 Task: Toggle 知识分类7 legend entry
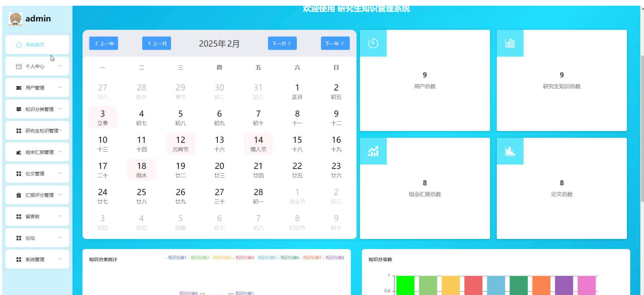pos(311,258)
